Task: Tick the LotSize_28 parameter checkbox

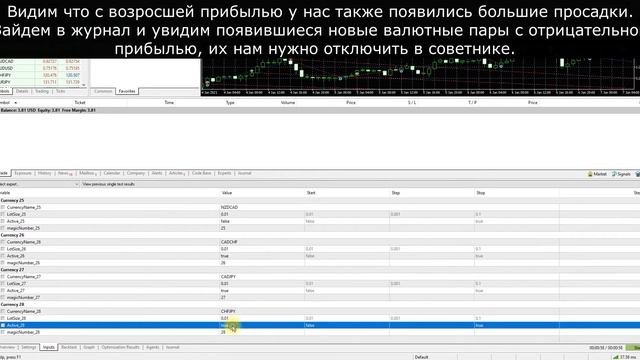Action: [x=3, y=318]
